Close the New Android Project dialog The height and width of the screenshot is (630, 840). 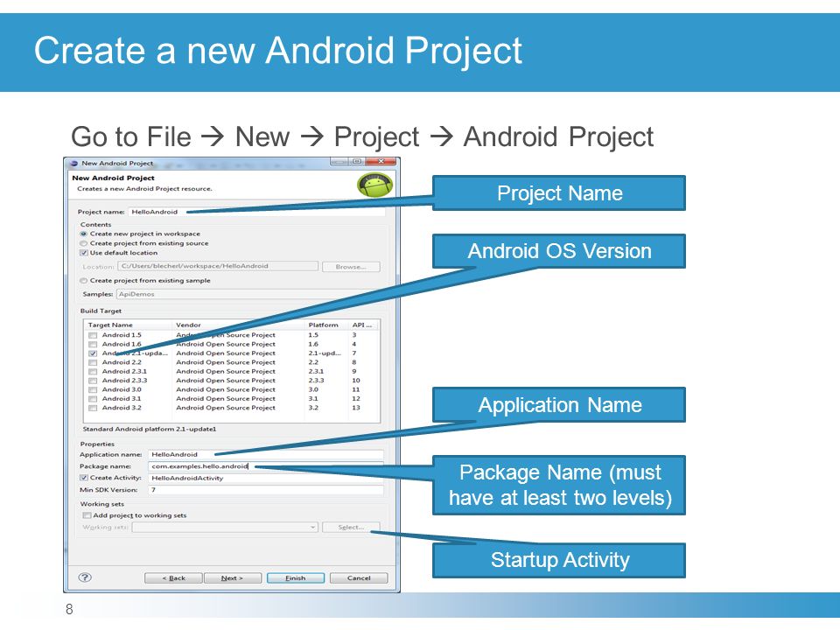[381, 161]
